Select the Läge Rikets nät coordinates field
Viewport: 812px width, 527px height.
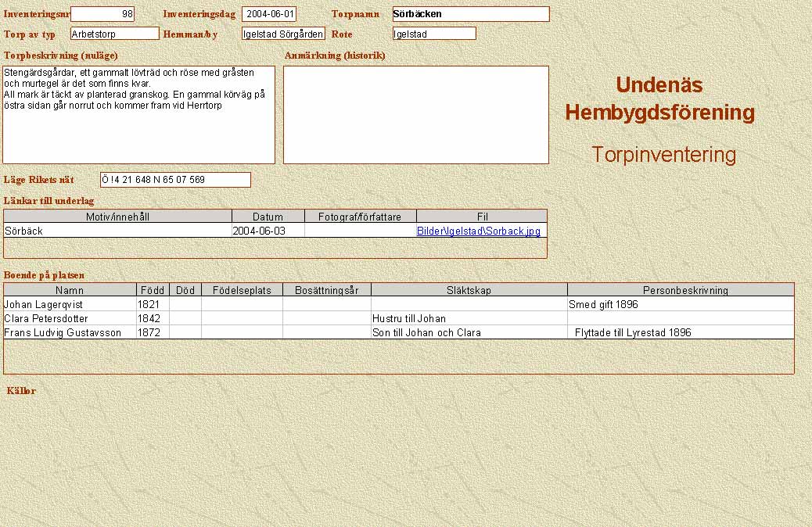[175, 180]
